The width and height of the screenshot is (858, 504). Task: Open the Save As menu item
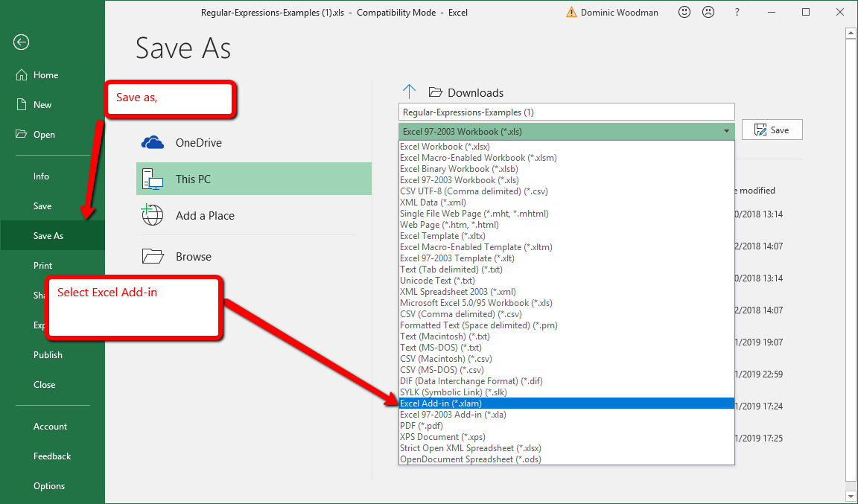[48, 236]
